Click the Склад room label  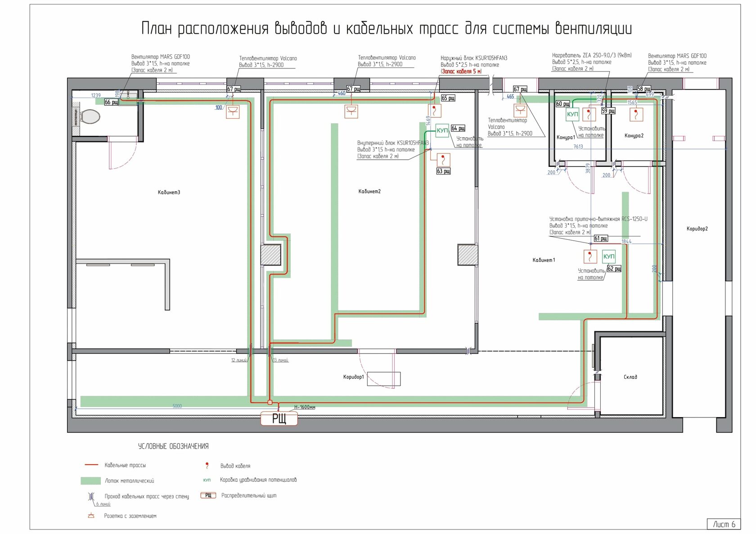pyautogui.click(x=630, y=377)
